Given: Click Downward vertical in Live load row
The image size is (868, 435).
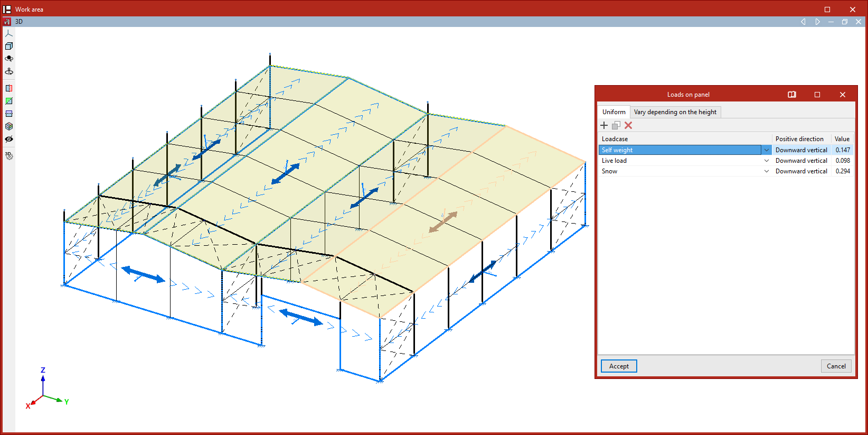Looking at the screenshot, I should click(x=801, y=161).
